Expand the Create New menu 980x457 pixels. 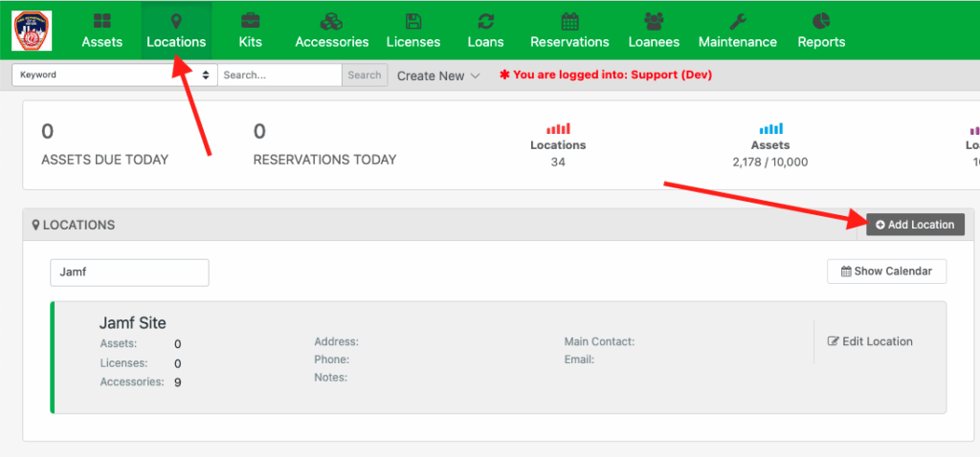438,76
